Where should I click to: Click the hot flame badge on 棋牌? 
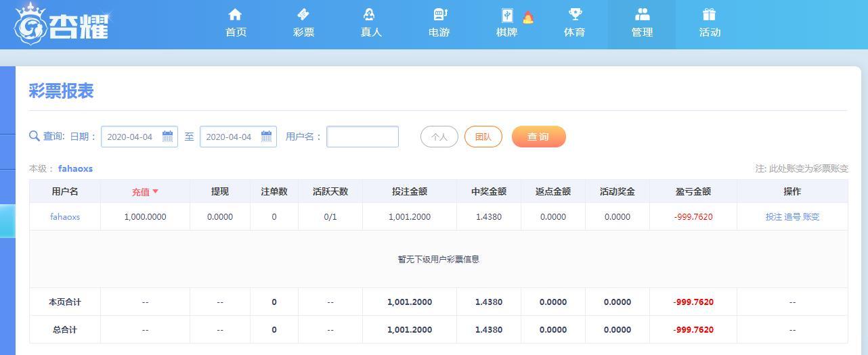click(x=528, y=18)
